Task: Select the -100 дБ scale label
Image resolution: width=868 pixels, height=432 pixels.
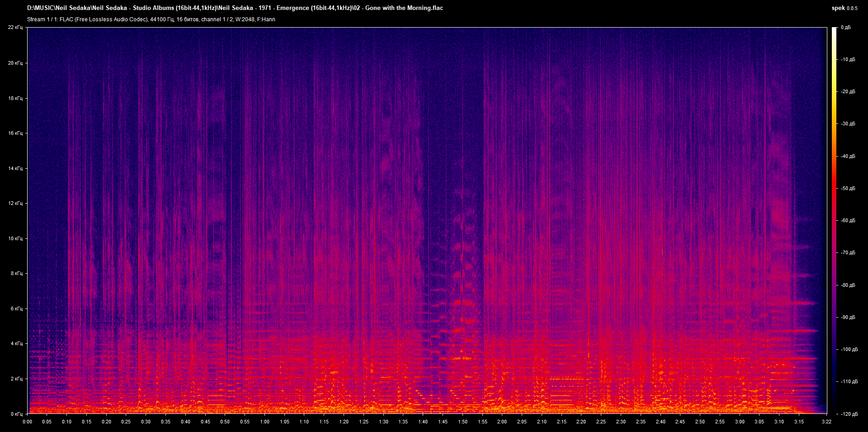Action: [849, 350]
